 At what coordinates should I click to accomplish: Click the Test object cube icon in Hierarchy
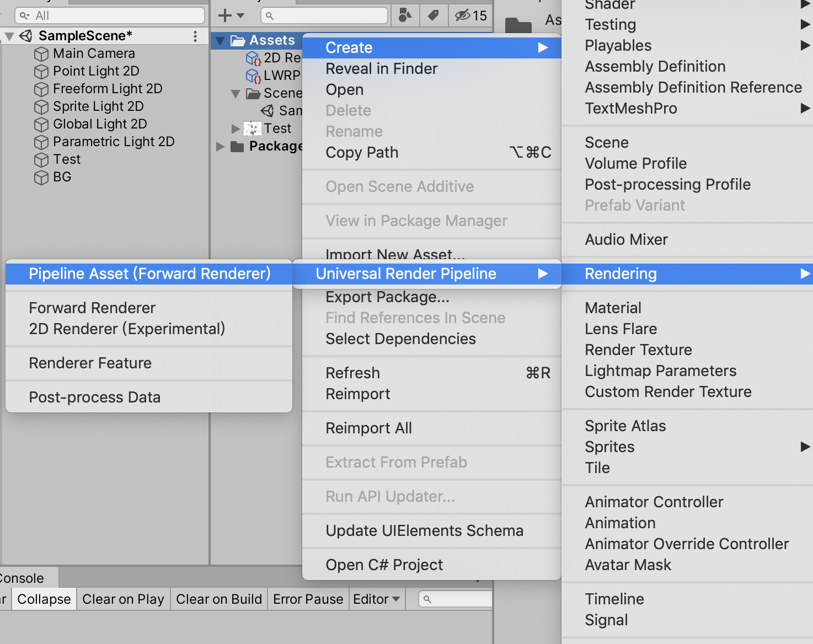coord(41,160)
